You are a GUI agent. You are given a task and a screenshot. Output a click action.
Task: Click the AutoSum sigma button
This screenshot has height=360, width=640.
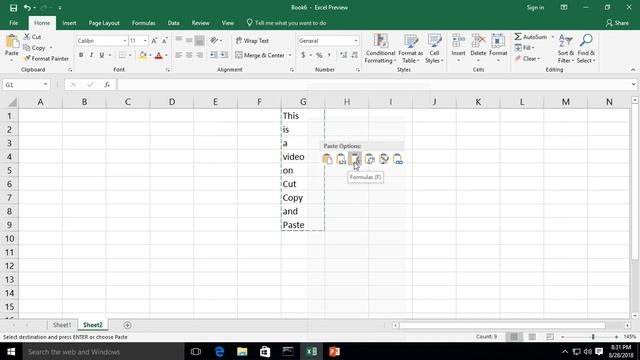pyautogui.click(x=530, y=37)
